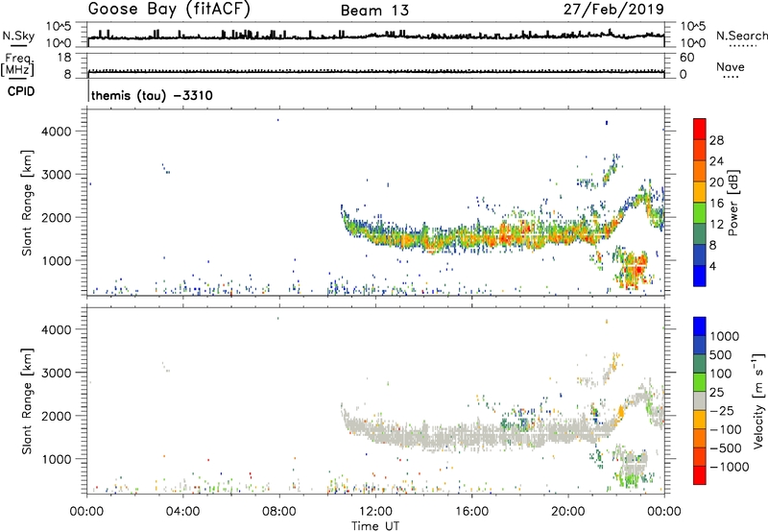Click the '-500' tick on Velocity colorbar
The height and width of the screenshot is (532, 768).
725,448
